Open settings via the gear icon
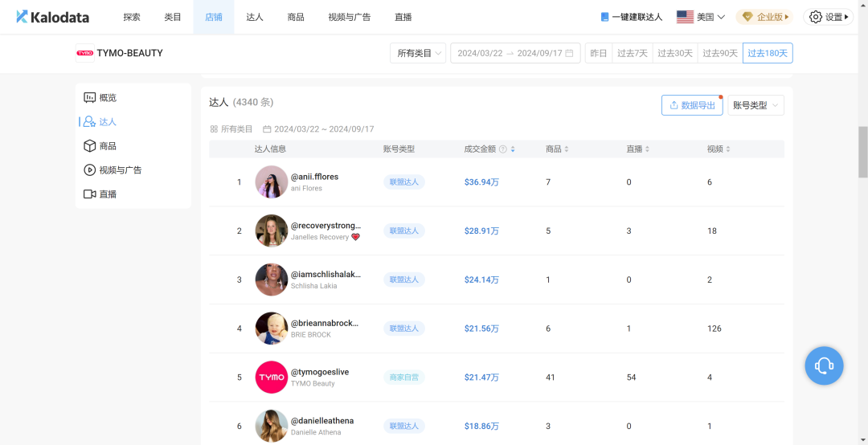 click(x=816, y=17)
